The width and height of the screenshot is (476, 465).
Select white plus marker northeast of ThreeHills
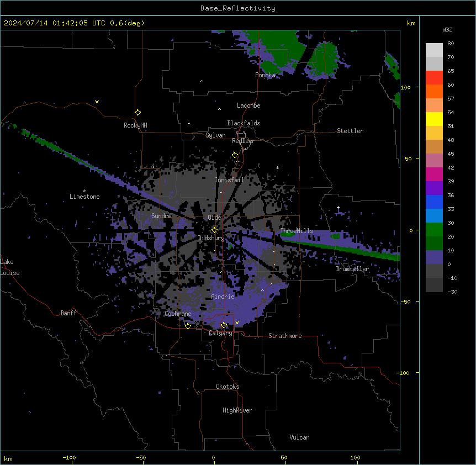point(338,208)
